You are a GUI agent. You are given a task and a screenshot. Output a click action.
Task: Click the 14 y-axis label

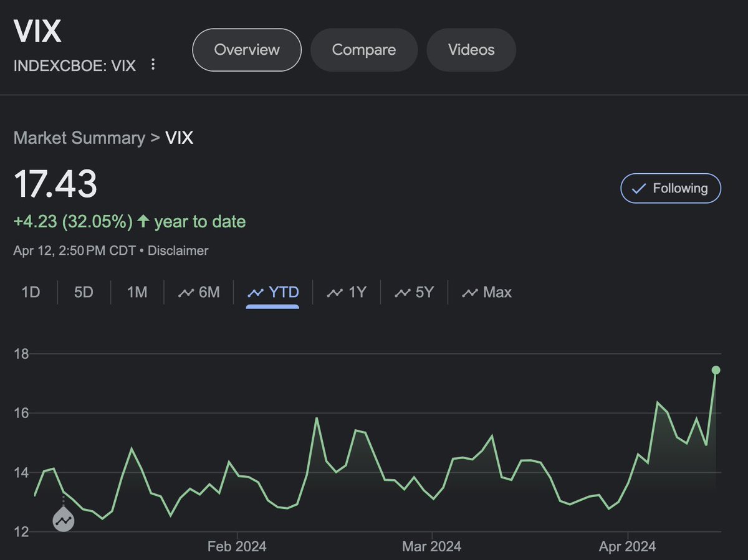[21, 473]
